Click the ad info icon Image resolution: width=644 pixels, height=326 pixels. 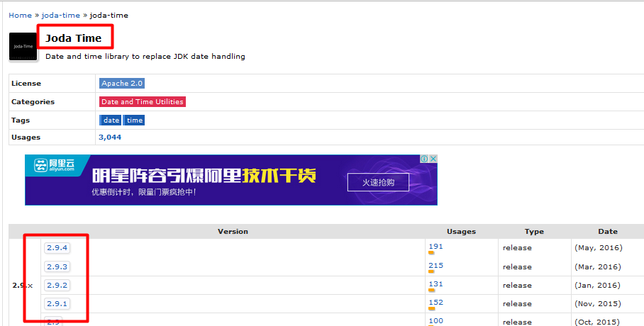point(424,159)
